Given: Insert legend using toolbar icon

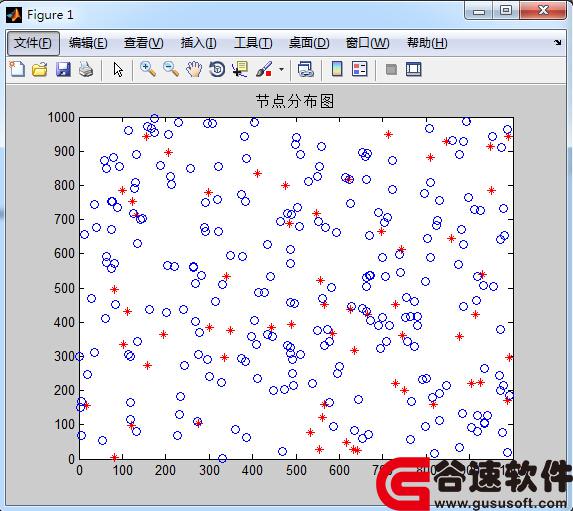Looking at the screenshot, I should pos(360,69).
